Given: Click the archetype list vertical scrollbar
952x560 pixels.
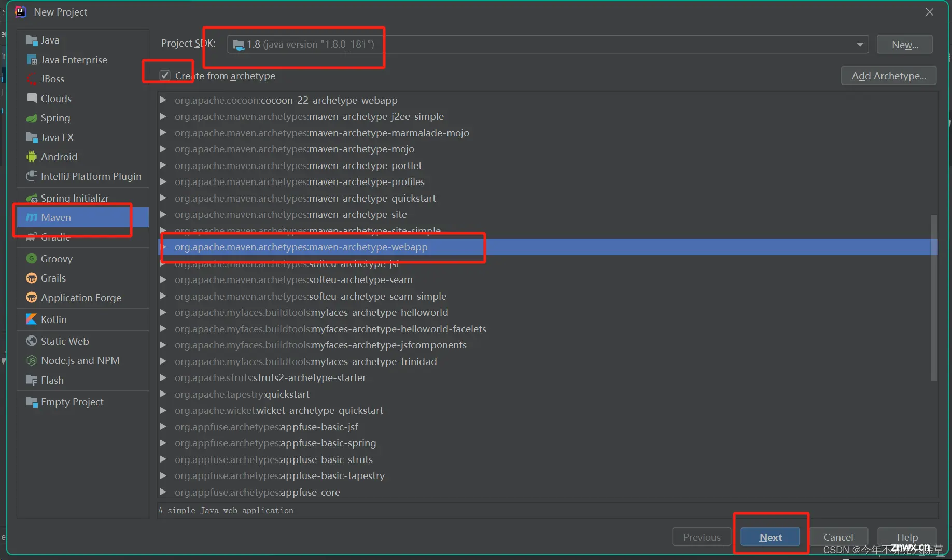Looking at the screenshot, I should (934, 298).
